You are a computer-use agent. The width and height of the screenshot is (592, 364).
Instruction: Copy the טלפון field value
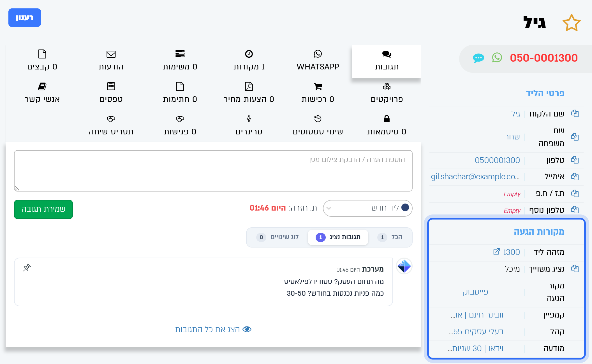click(x=575, y=160)
